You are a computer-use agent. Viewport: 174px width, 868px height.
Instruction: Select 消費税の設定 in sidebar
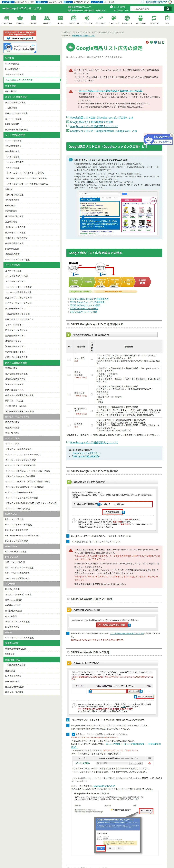(32, 368)
